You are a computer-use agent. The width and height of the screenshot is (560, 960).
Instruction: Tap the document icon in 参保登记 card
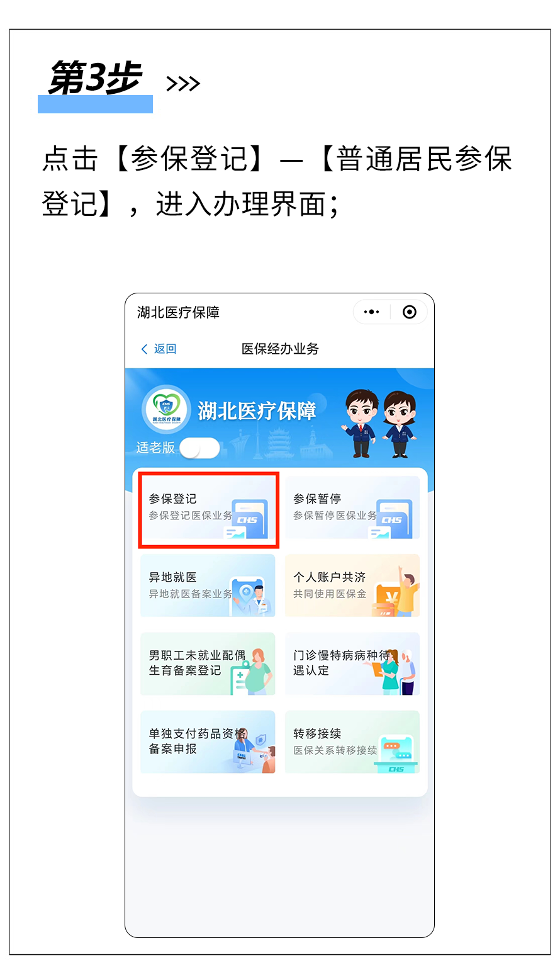247,519
